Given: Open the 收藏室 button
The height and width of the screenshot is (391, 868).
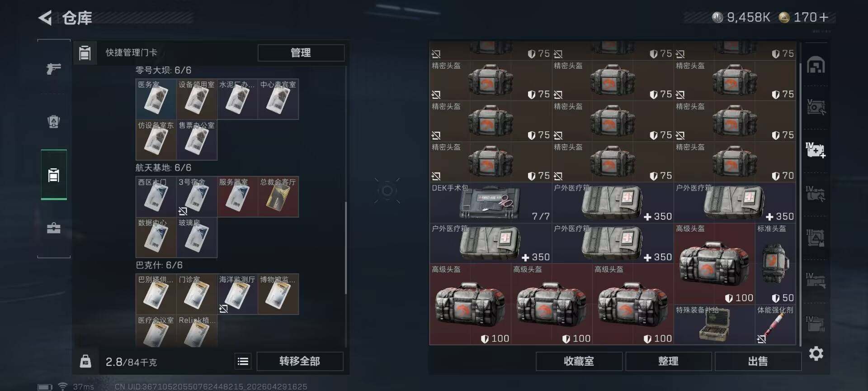Looking at the screenshot, I should 579,361.
